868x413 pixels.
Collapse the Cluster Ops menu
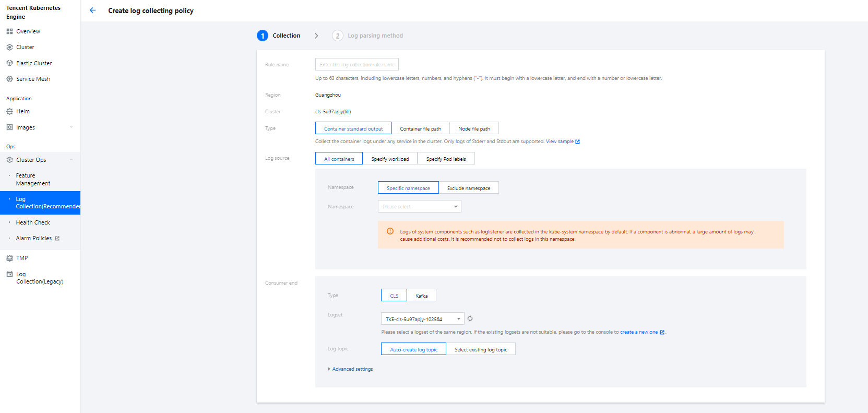pyautogui.click(x=71, y=160)
